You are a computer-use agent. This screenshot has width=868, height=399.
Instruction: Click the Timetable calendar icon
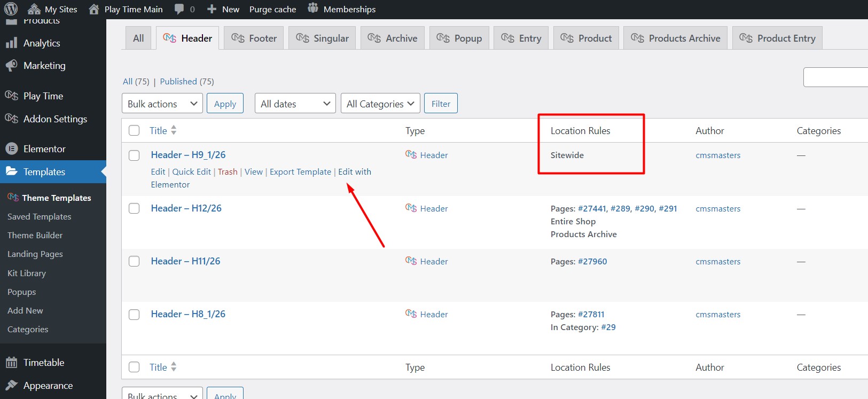(11, 363)
